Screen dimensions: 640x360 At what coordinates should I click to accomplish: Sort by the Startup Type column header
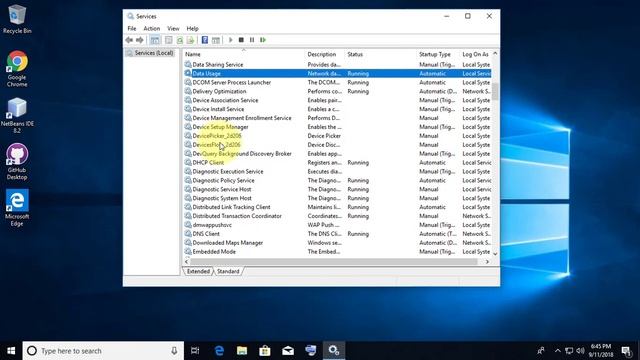438,54
